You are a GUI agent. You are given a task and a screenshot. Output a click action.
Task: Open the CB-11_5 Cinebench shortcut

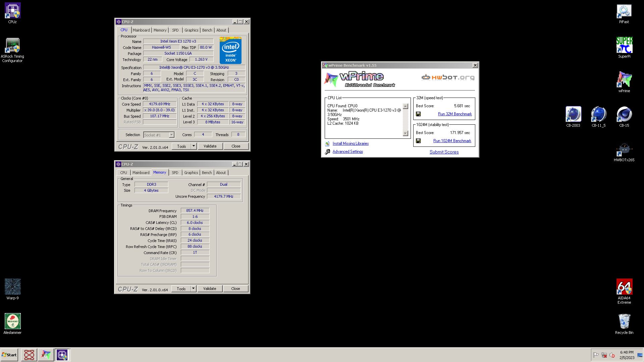pos(598,116)
